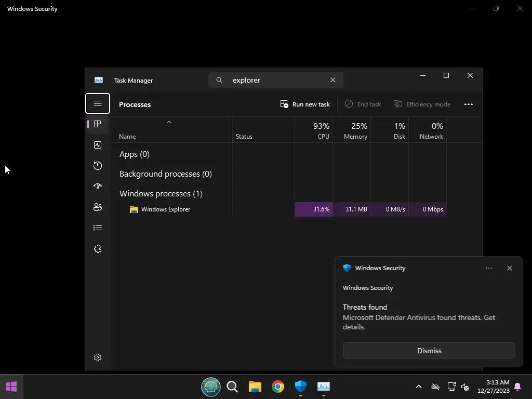
Task: Click the round shell app icon in taskbar
Action: pyautogui.click(x=211, y=387)
